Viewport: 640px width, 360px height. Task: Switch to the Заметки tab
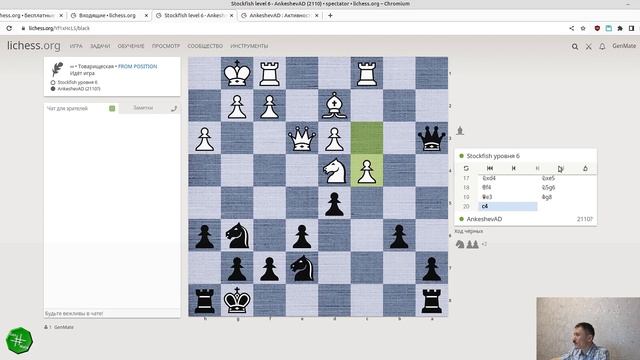[x=143, y=108]
